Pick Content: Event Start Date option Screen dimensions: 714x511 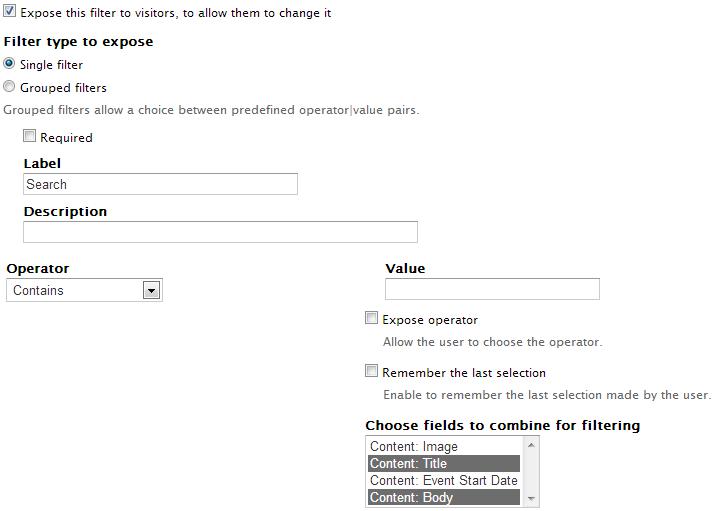444,480
